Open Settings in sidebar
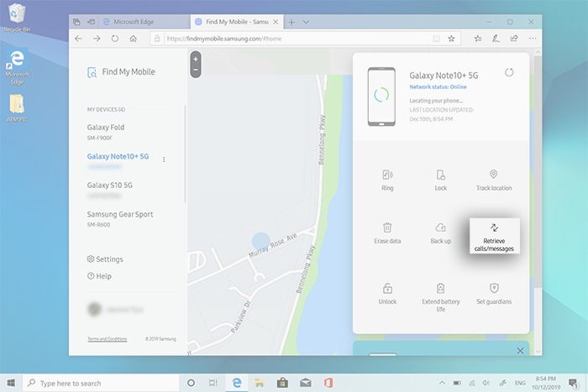 pyautogui.click(x=105, y=259)
